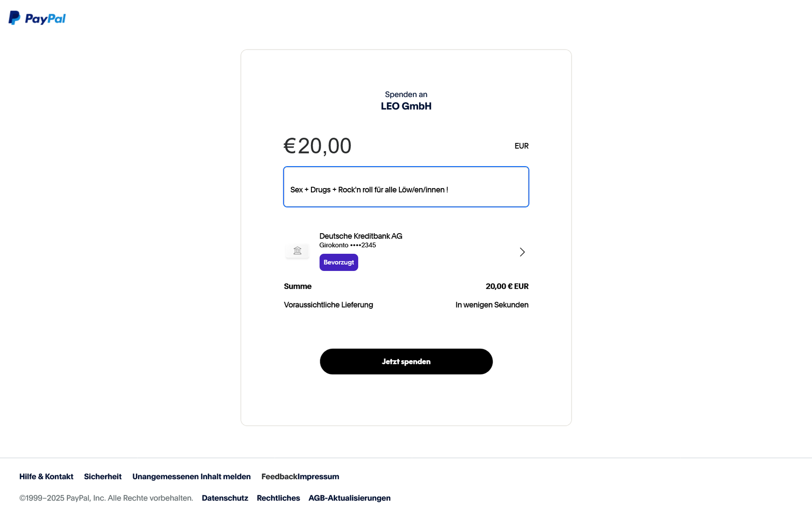Click the Jetzt spenden button
812x526 pixels.
[x=406, y=362]
